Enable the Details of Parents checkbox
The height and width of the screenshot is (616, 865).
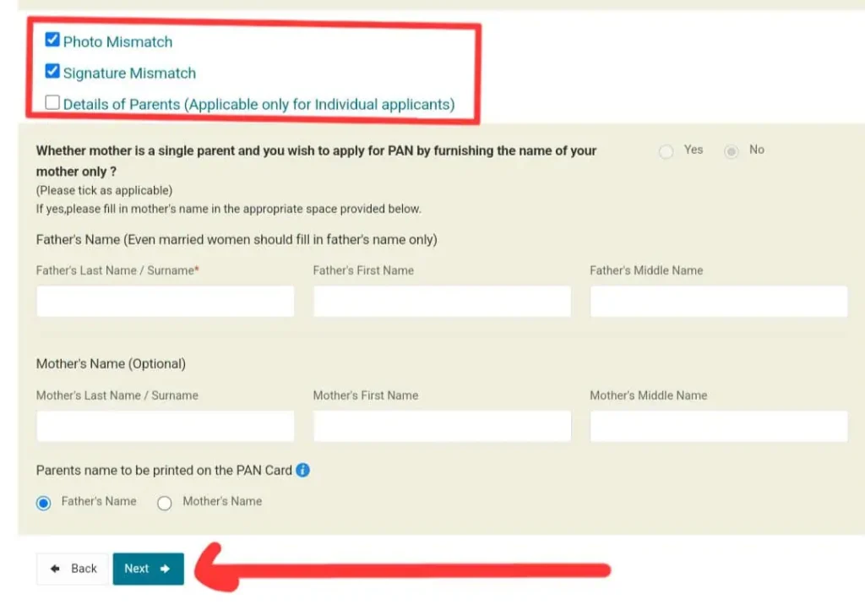52,103
